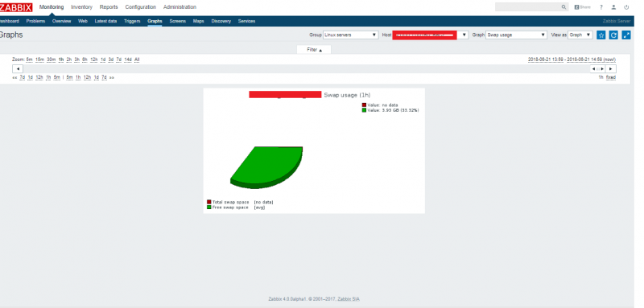Collapse the Filter panel
Image resolution: width=644 pixels, height=308 pixels.
pyautogui.click(x=314, y=50)
